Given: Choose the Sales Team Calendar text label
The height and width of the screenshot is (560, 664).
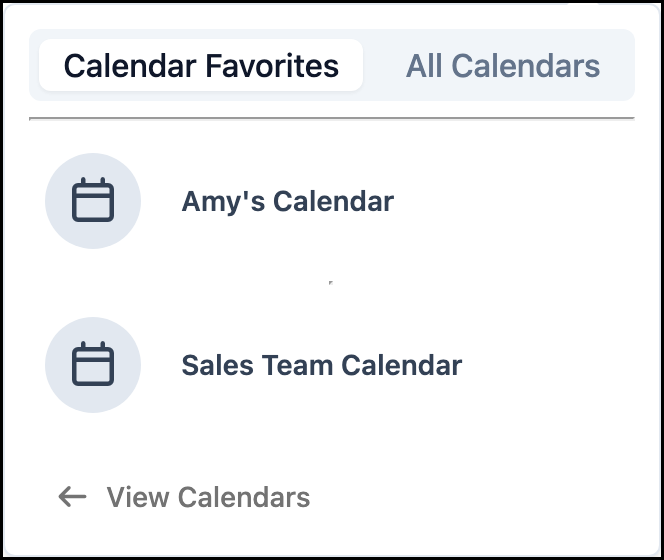Looking at the screenshot, I should pos(322,365).
